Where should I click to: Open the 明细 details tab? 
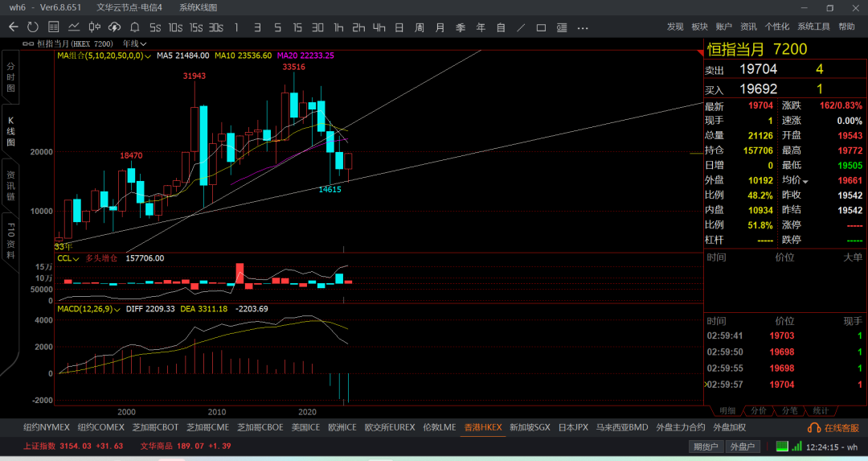pyautogui.click(x=727, y=410)
